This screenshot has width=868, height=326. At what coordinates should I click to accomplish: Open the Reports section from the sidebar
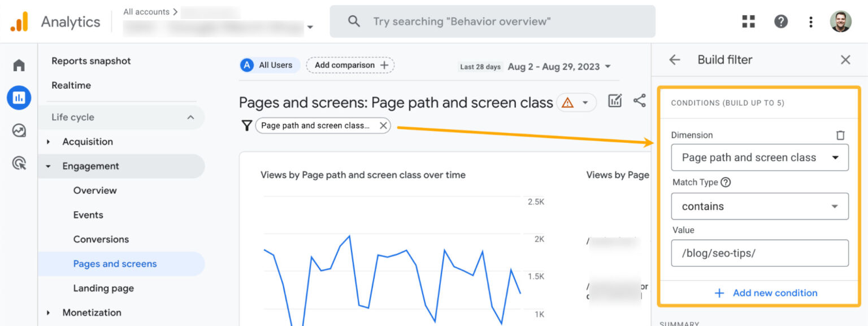pos(19,97)
